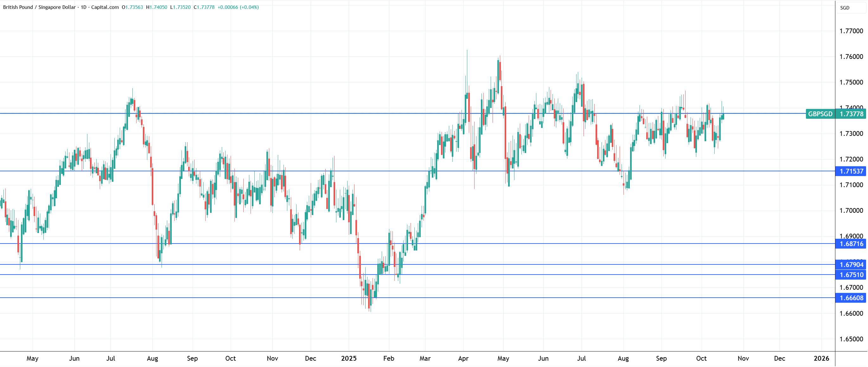Viewport: 868px width, 367px height.
Task: Click the 1.70000 price scale label
Action: (x=851, y=211)
